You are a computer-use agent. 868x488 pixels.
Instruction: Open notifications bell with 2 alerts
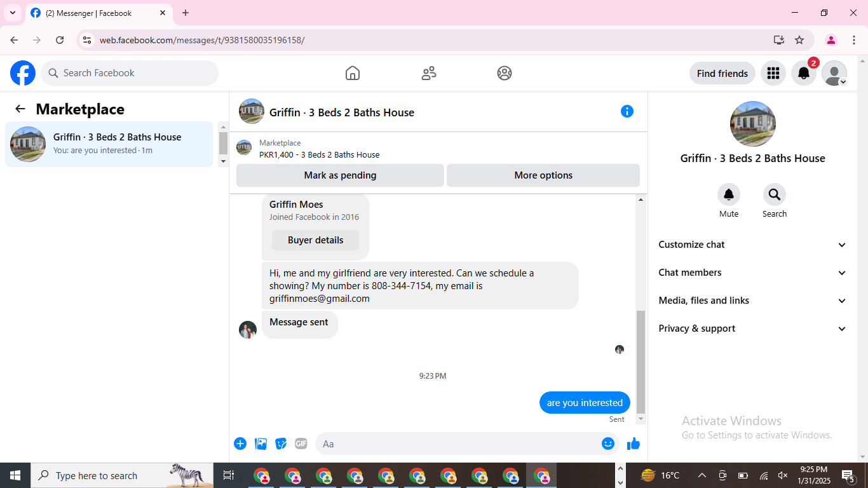coord(804,73)
